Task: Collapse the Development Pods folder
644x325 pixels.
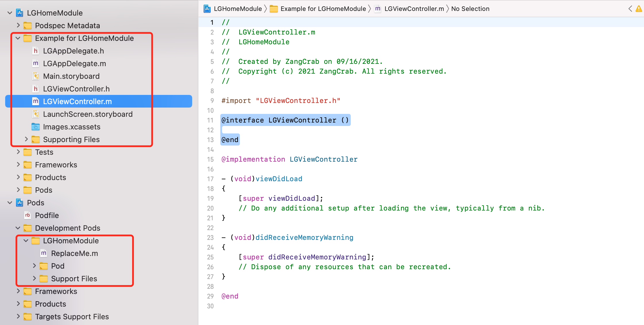Action: click(18, 228)
